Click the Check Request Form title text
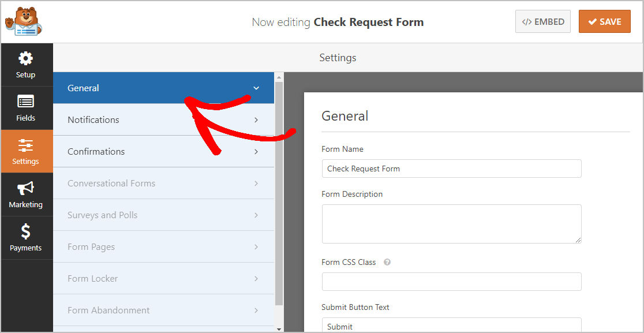The width and height of the screenshot is (644, 333). tap(368, 22)
